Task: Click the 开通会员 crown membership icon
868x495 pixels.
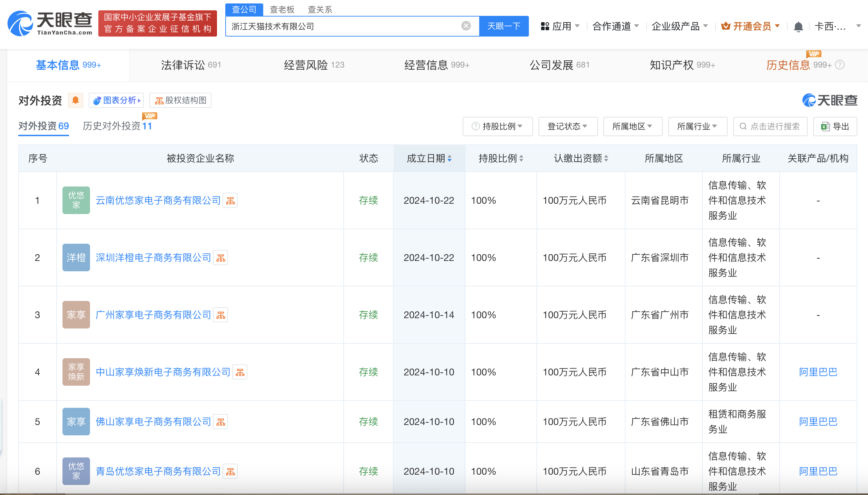Action: (726, 25)
